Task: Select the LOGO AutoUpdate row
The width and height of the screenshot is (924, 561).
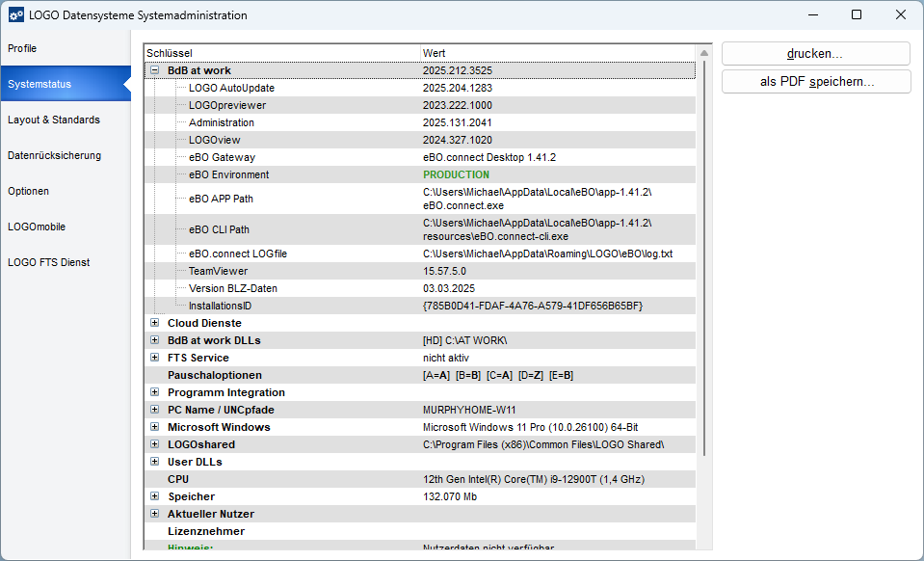Action: [419, 88]
